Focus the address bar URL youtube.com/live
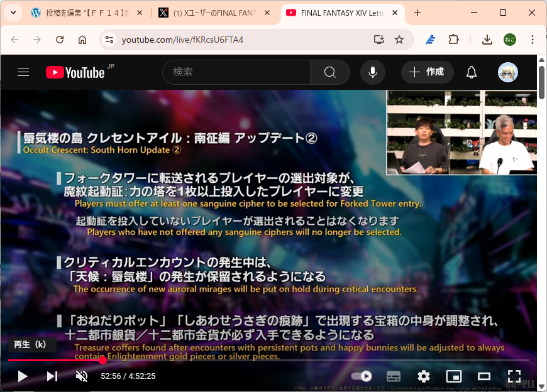The height and width of the screenshot is (392, 547). point(182,40)
